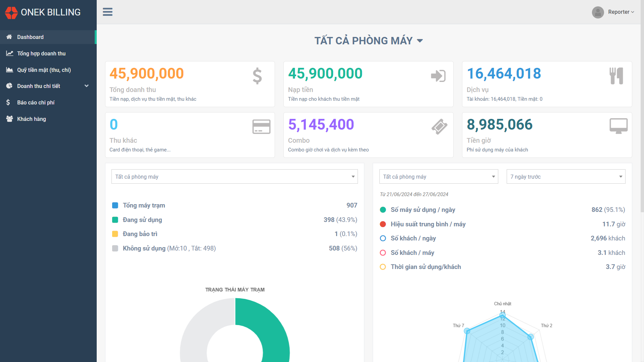Toggle the Đang sử dụng green legend swatch
644x362 pixels.
(x=115, y=220)
